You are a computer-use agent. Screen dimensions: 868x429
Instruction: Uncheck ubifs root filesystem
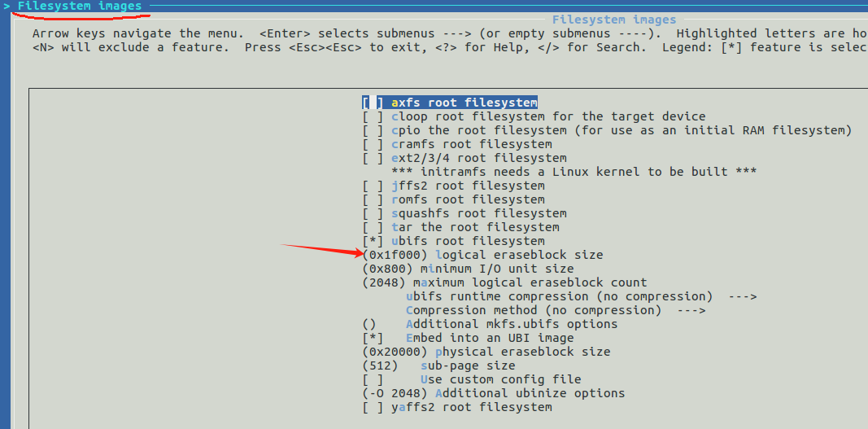tap(373, 241)
